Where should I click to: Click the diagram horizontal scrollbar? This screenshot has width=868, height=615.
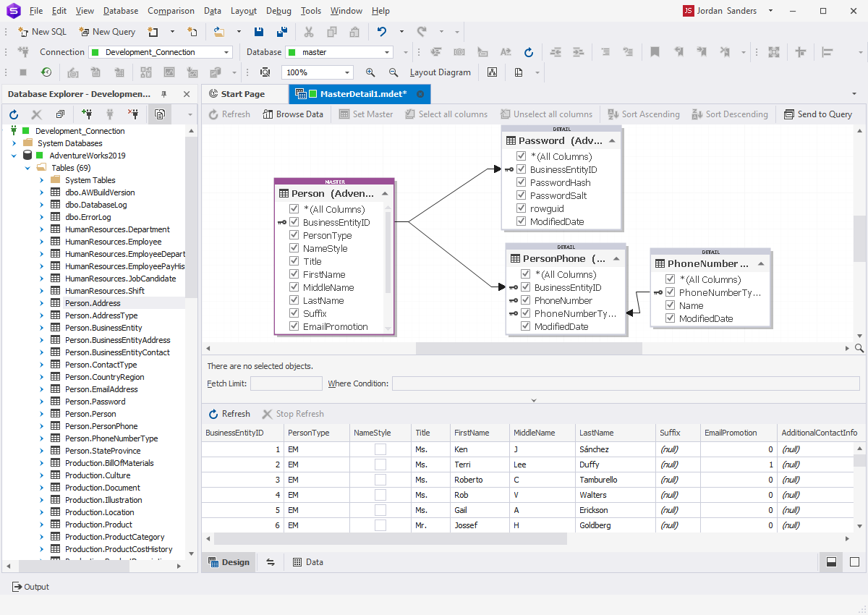[528, 348]
